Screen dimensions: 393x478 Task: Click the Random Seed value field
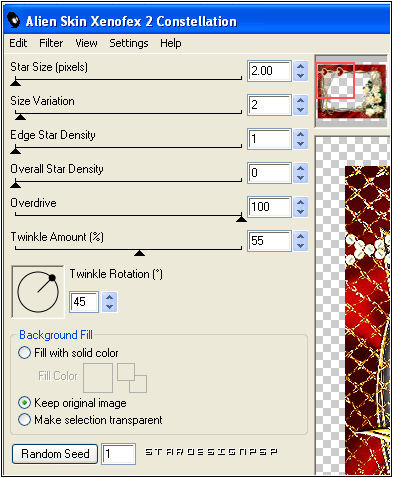click(x=118, y=454)
